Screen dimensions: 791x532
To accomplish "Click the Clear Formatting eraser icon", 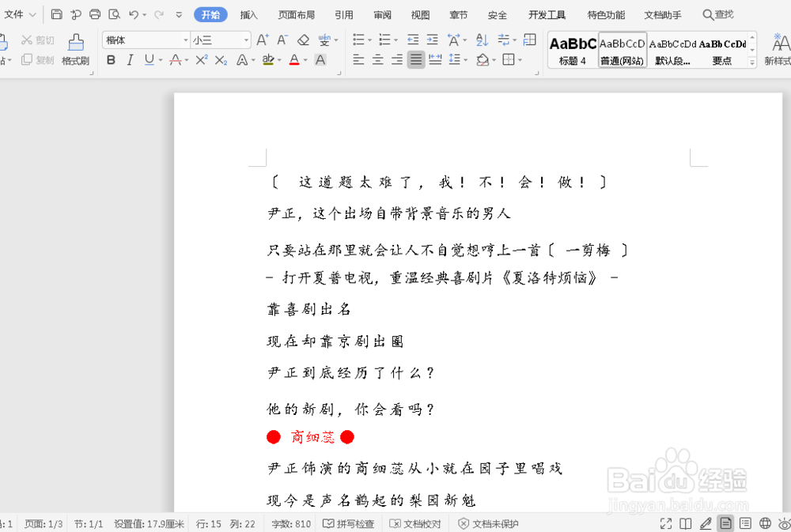I will tap(303, 40).
